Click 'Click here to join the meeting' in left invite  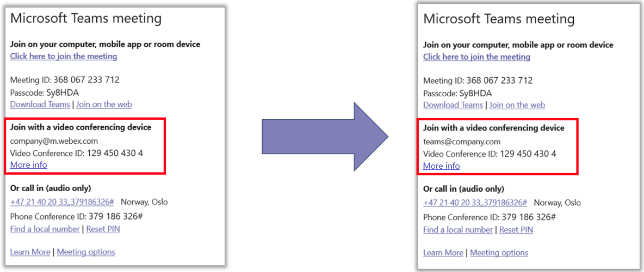click(63, 56)
